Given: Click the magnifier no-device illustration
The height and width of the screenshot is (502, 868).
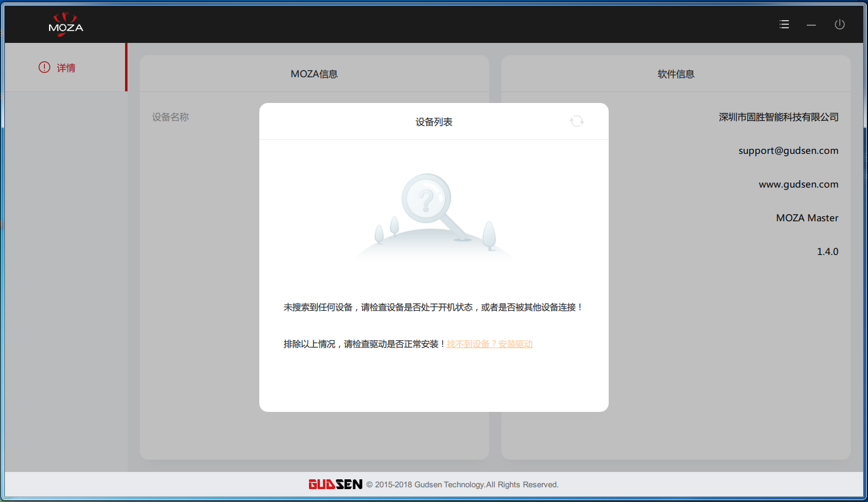Looking at the screenshot, I should pos(434,217).
